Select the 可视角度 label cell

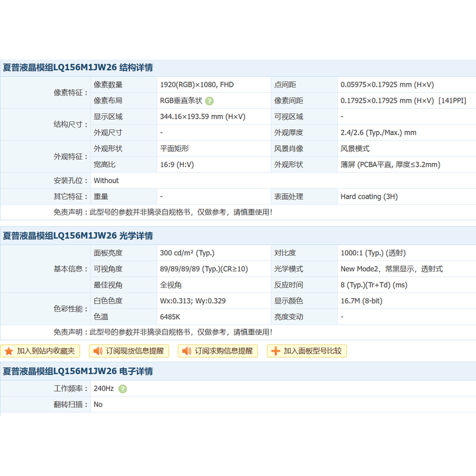[x=124, y=269]
